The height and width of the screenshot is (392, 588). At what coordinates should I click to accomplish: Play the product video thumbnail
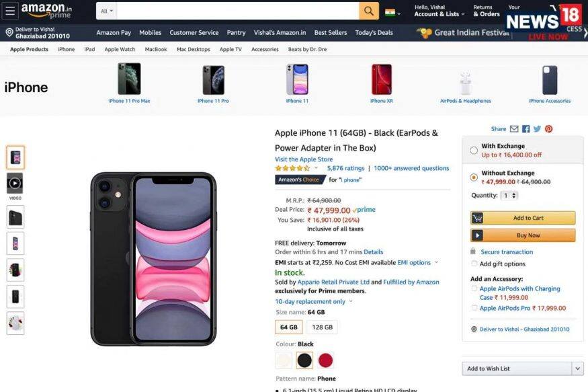pos(15,183)
